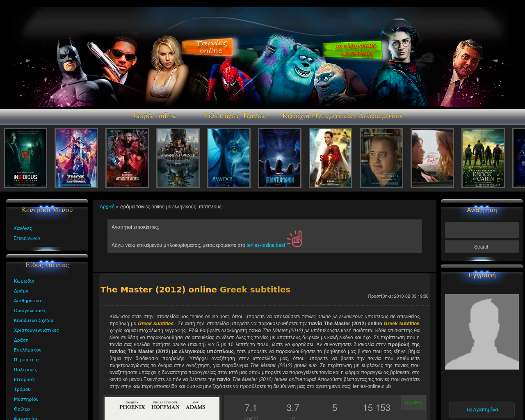Image resolution: width=525 pixels, height=420 pixels.
Task: Follow the tenies-online.best link
Action: [266, 245]
